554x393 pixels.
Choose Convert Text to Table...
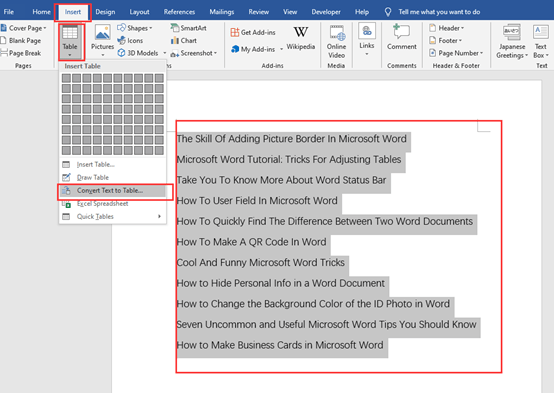(112, 190)
